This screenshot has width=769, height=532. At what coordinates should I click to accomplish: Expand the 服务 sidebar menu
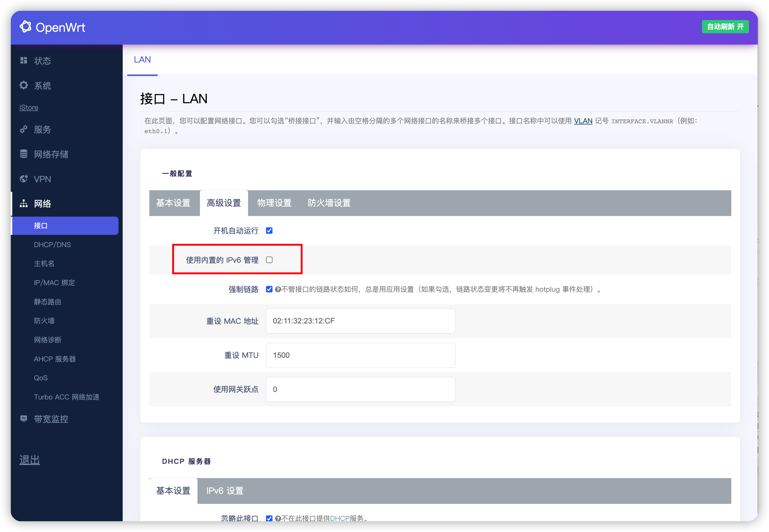pos(43,129)
